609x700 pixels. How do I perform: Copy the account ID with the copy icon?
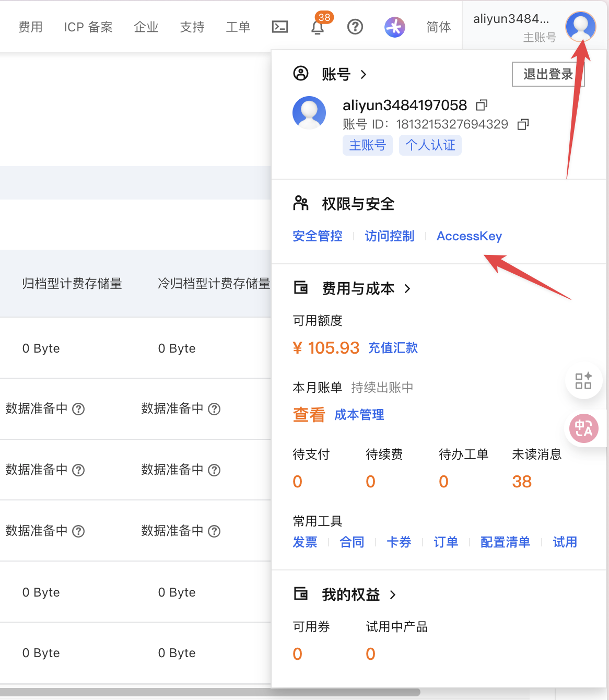[x=523, y=124]
